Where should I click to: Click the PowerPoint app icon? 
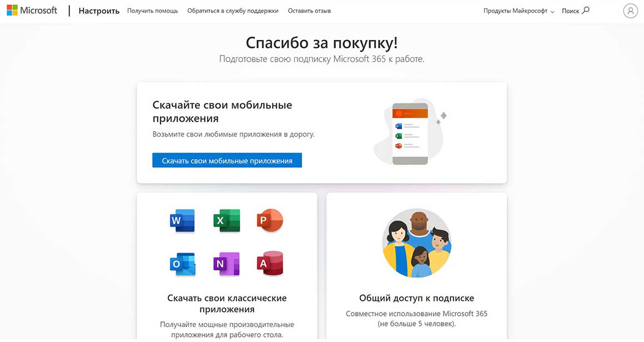(x=269, y=220)
